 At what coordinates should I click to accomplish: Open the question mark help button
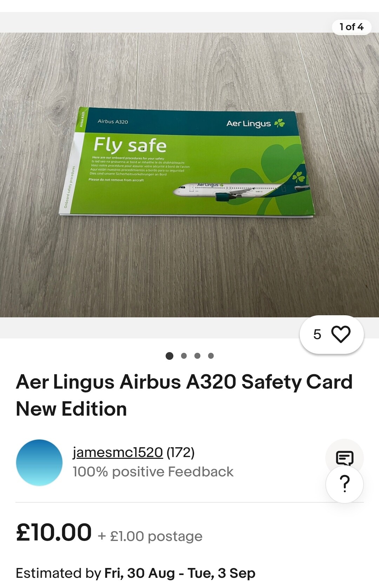point(345,484)
